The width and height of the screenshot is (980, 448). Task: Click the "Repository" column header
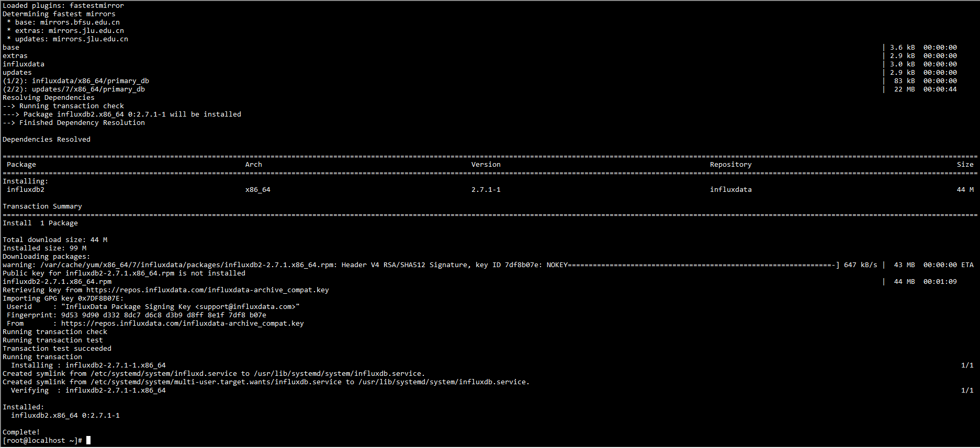coord(731,165)
